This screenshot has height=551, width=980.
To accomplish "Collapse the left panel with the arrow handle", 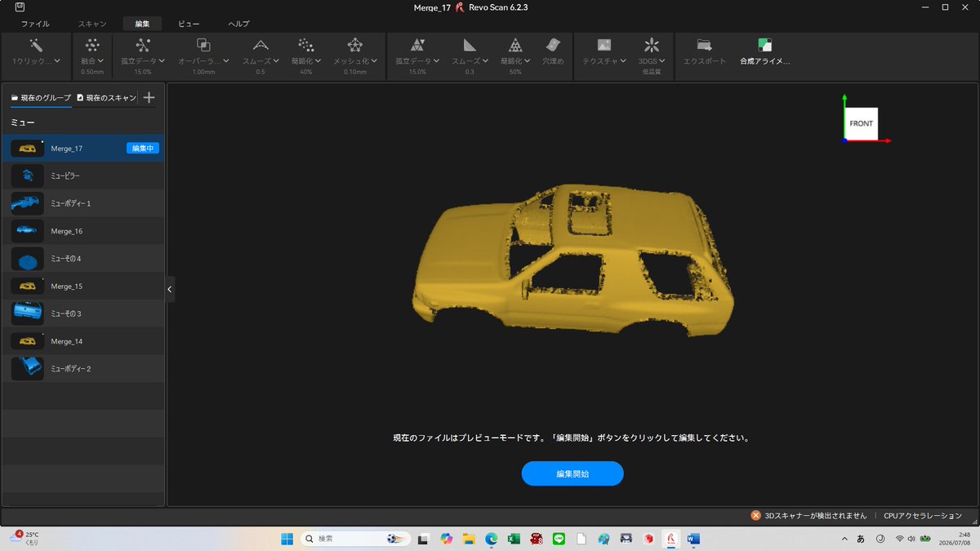I will click(x=170, y=289).
